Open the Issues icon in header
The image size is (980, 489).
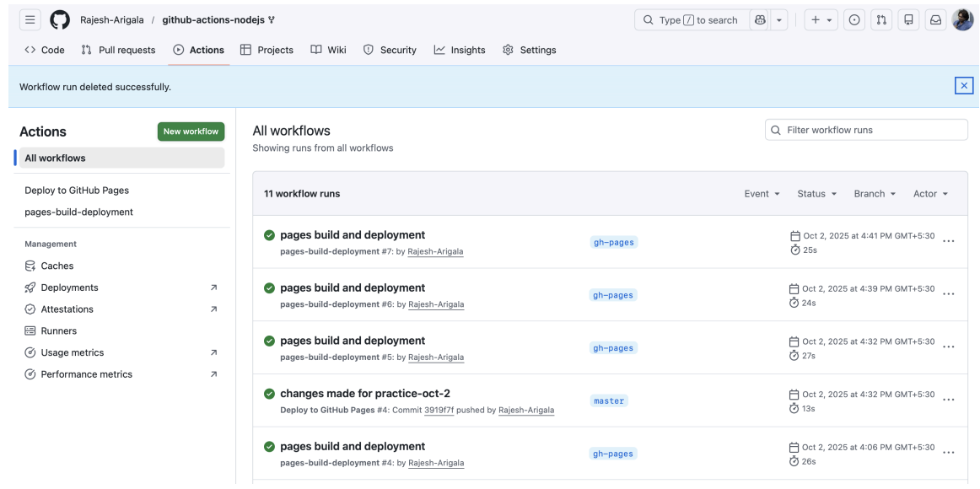(x=854, y=20)
